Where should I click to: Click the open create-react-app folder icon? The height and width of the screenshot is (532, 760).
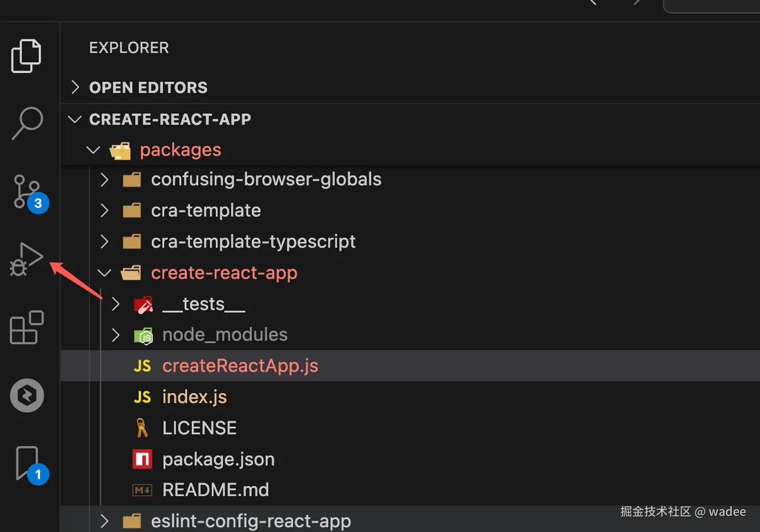pos(131,273)
